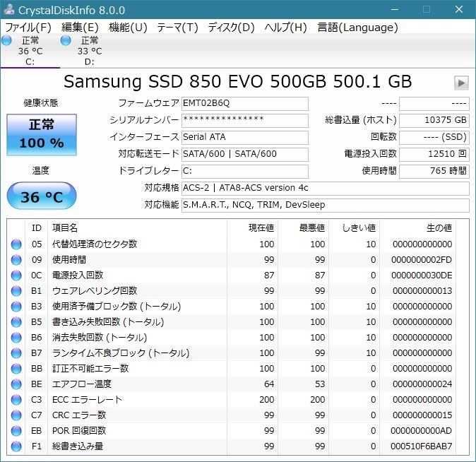
Task: Click the エアフロー温度 current value 64
Action: tap(269, 384)
